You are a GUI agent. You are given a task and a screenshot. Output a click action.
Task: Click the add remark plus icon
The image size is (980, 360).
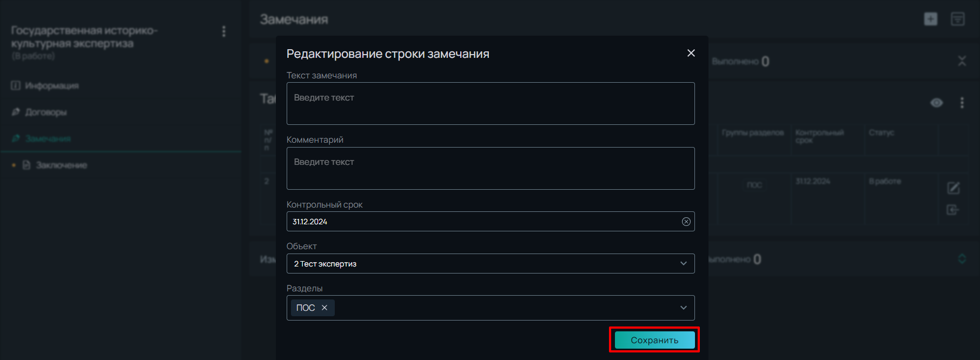click(x=930, y=19)
